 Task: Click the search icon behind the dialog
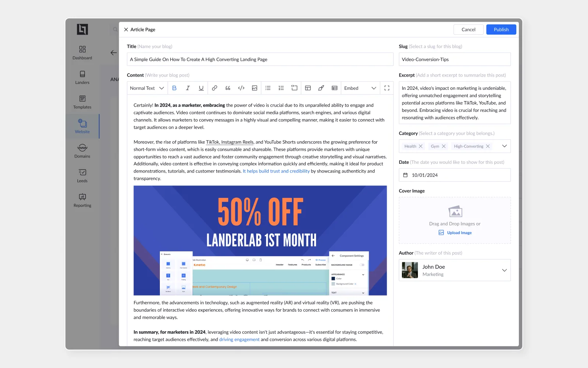click(115, 29)
